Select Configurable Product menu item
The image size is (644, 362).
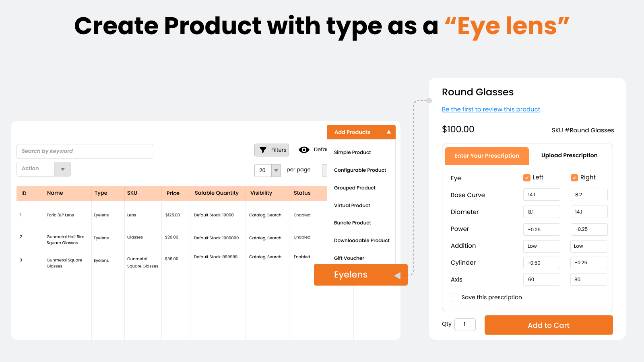[x=360, y=170]
